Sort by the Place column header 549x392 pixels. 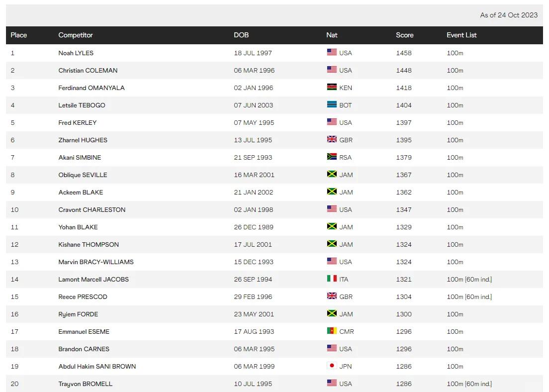[x=19, y=35]
